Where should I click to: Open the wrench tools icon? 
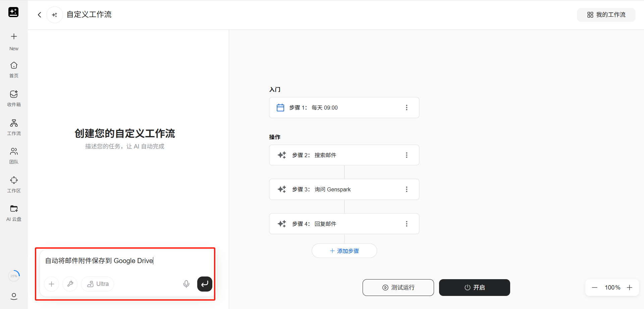pyautogui.click(x=70, y=284)
